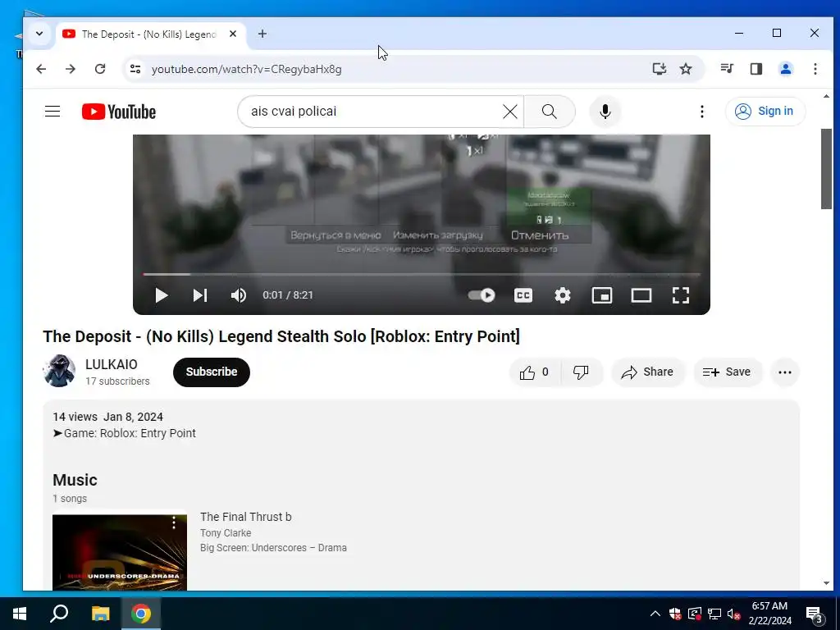Switch to theater mode
Image resolution: width=840 pixels, height=630 pixels.
(x=641, y=295)
